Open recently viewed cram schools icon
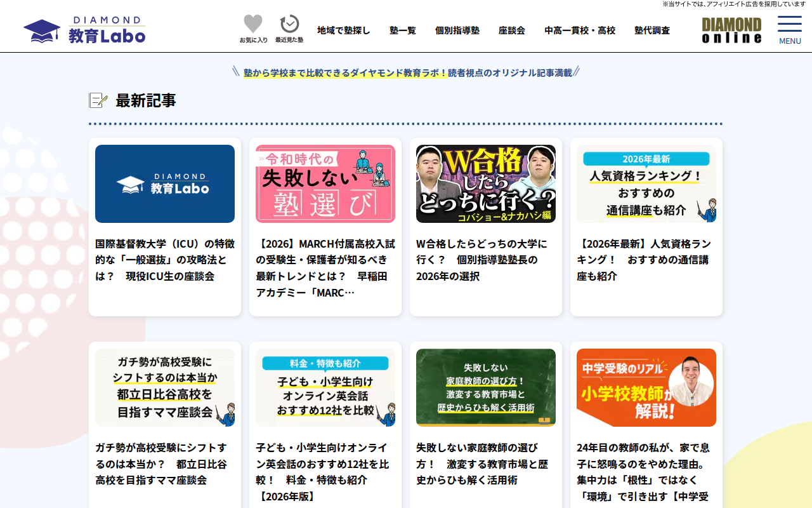The height and width of the screenshot is (508, 812). (x=289, y=29)
